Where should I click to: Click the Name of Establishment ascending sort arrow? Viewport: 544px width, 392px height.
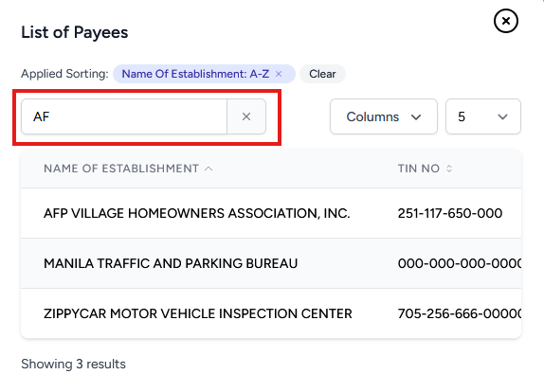(x=209, y=169)
